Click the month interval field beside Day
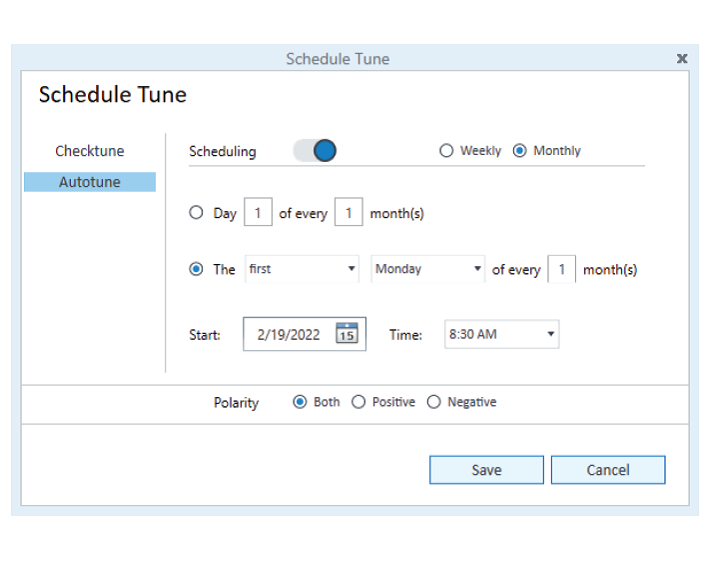 tap(349, 212)
